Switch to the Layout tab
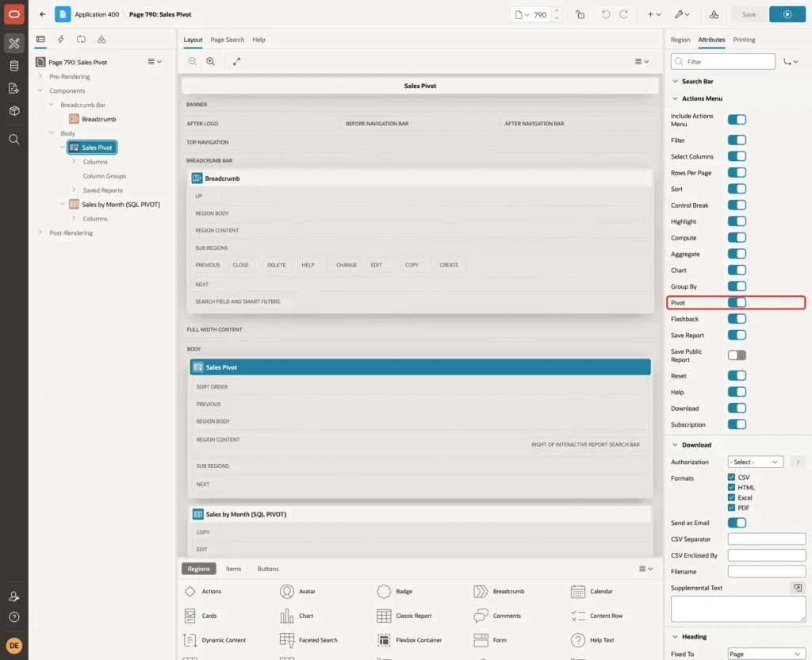The width and height of the screenshot is (812, 660). pyautogui.click(x=193, y=40)
